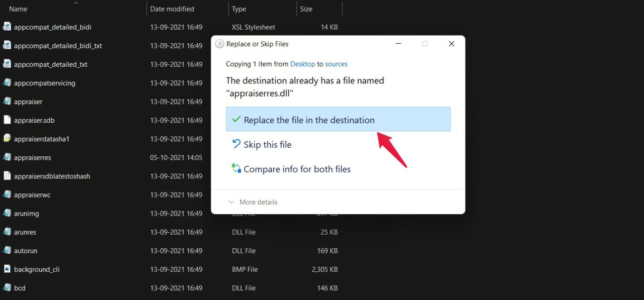Click the appraiserres DLL file icon
The height and width of the screenshot is (300, 644).
7,157
